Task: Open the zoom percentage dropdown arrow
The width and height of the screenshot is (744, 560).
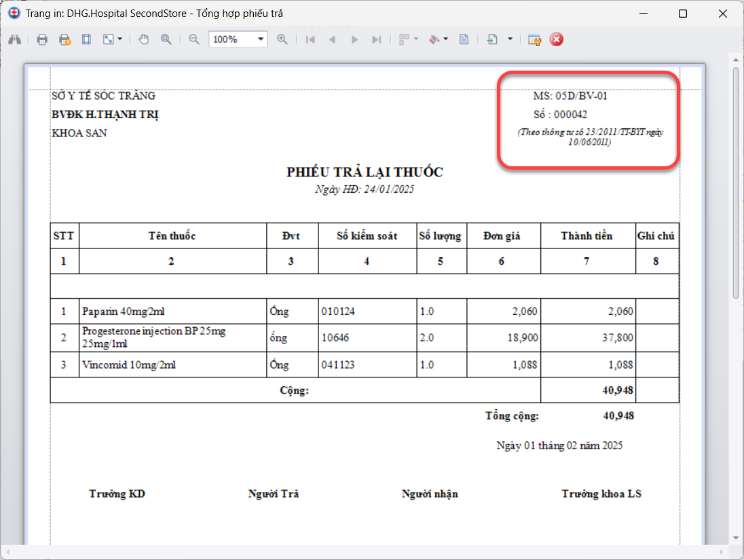Action: click(261, 39)
